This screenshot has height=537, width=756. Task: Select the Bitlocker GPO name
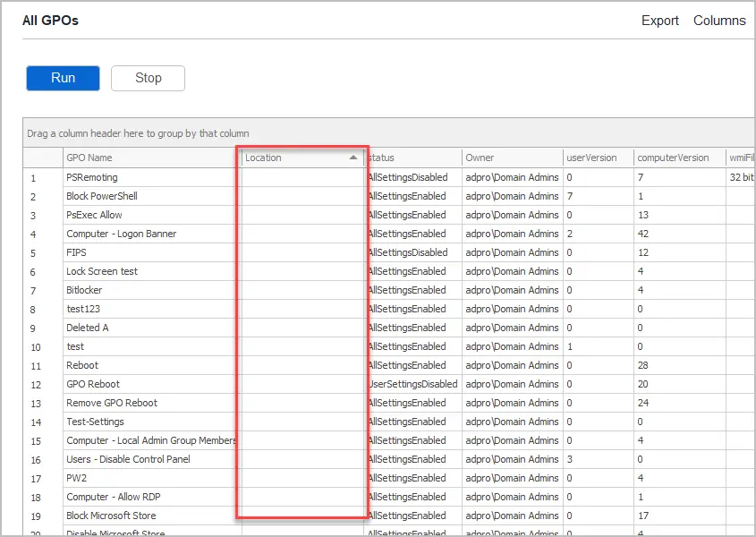[84, 291]
